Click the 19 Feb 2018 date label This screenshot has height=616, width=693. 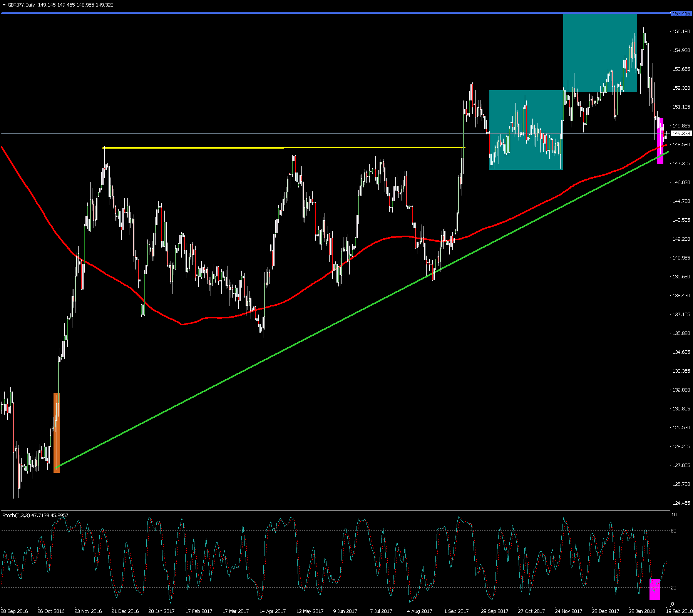(x=679, y=611)
